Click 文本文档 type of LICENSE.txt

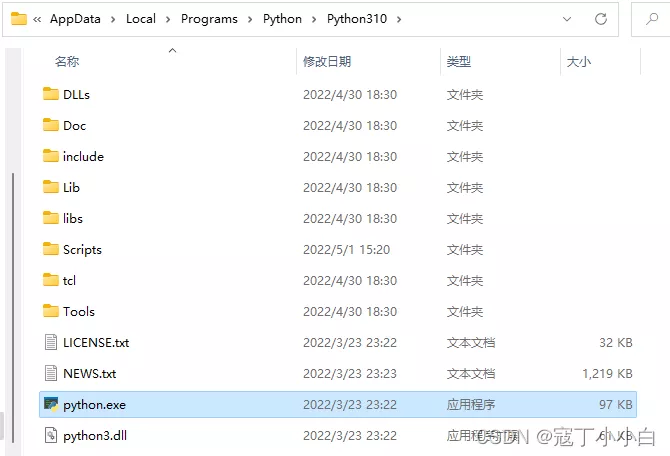[470, 343]
